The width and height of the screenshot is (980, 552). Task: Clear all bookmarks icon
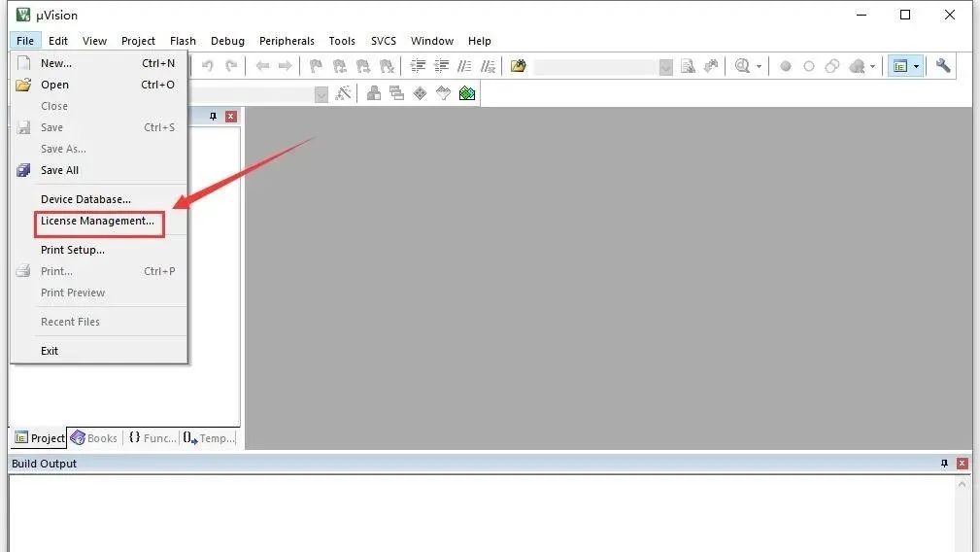tap(387, 66)
